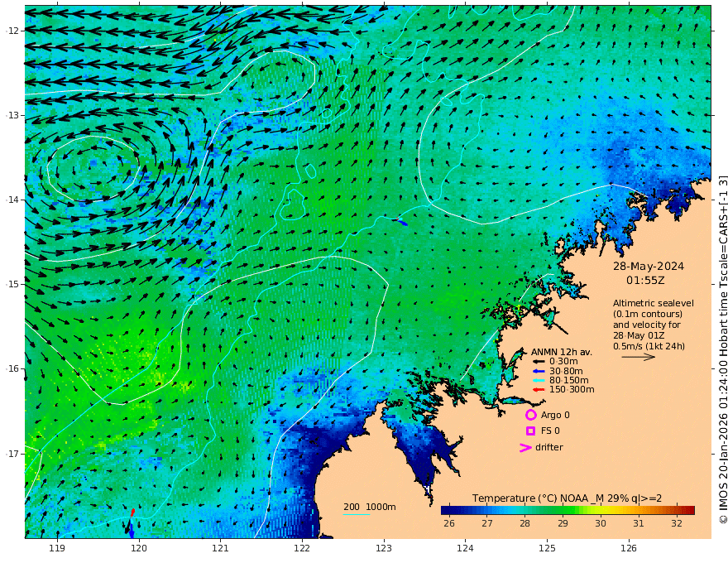
Task: Click longitude axis label 123
Action: (384, 548)
